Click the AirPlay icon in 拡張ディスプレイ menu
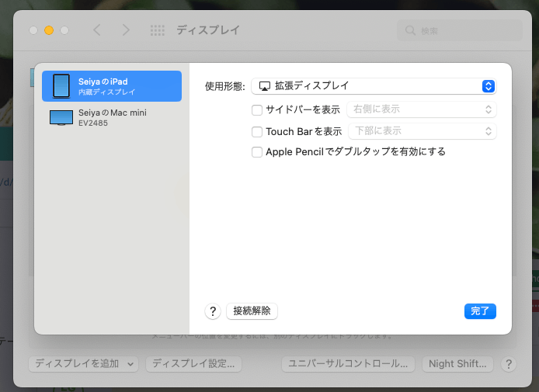This screenshot has width=539, height=392. [264, 86]
